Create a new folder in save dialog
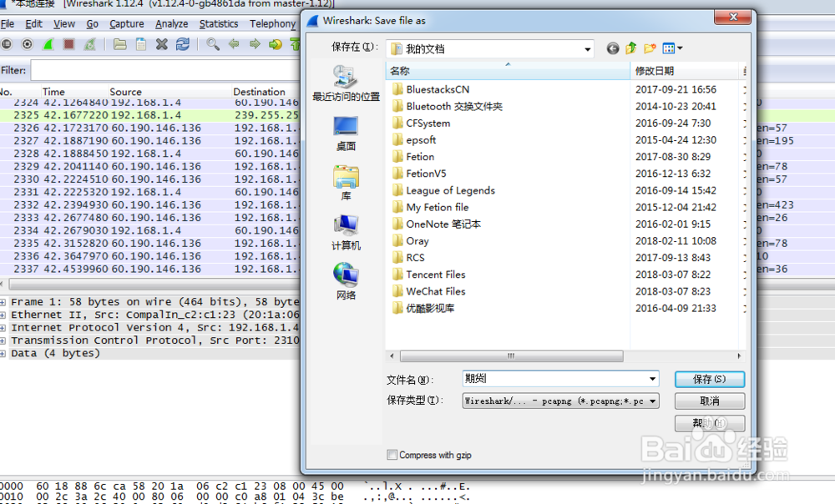Screen dimensions: 835x504 (x=649, y=48)
